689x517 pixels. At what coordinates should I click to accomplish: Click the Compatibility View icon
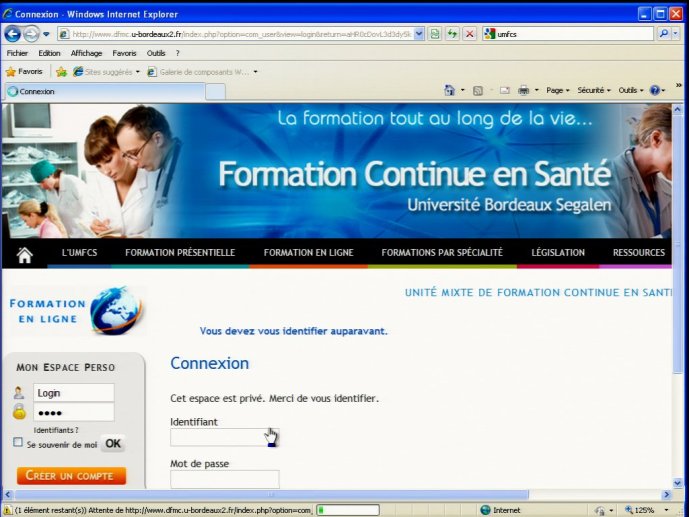click(435, 34)
